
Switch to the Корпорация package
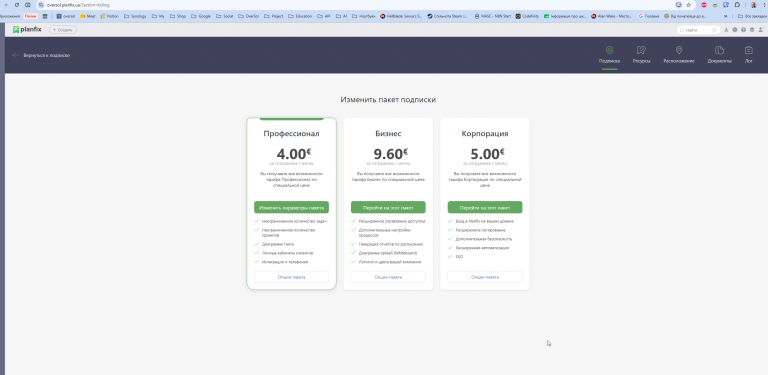point(485,208)
